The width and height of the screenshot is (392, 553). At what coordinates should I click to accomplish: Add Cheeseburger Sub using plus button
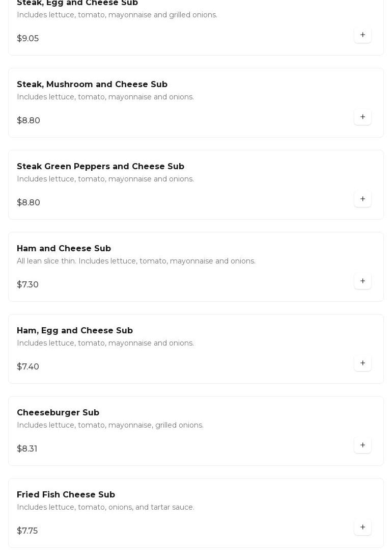coord(362,445)
